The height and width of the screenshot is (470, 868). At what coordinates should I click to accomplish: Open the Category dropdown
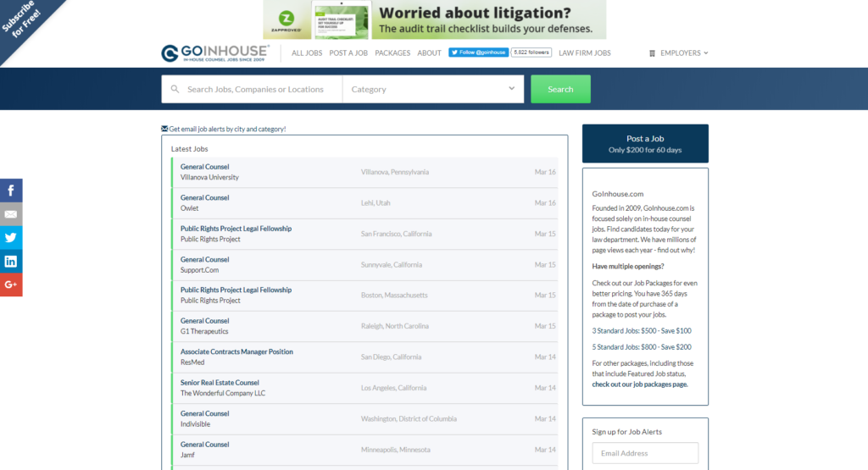433,89
